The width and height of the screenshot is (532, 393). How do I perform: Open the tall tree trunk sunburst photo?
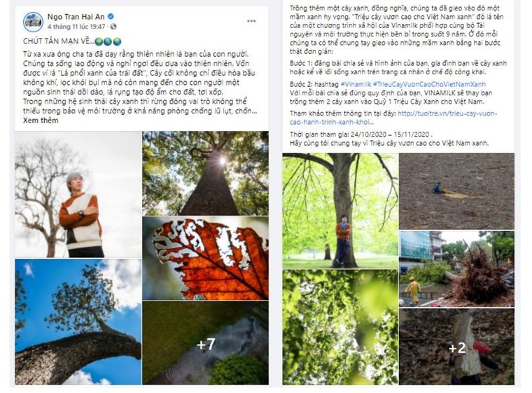point(205,173)
